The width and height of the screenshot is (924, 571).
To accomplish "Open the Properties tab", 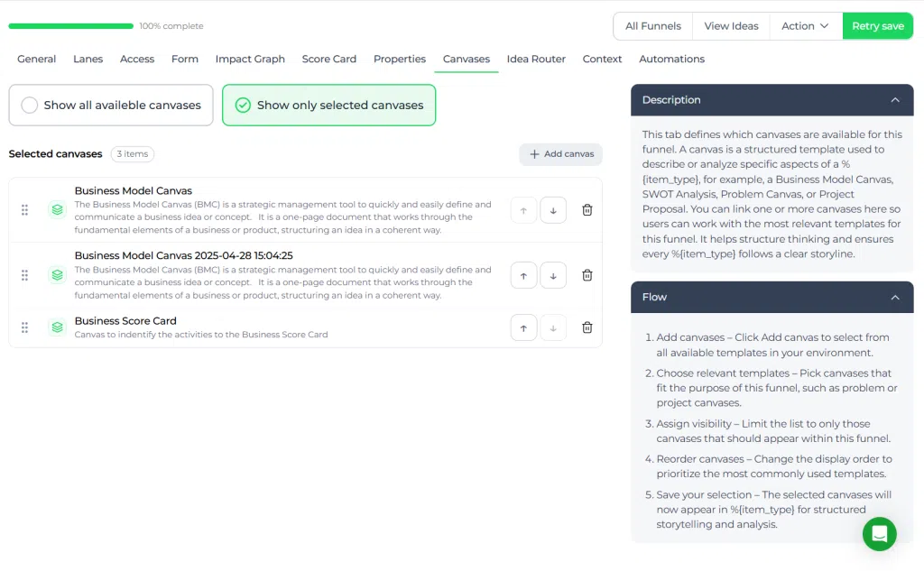I will [400, 59].
